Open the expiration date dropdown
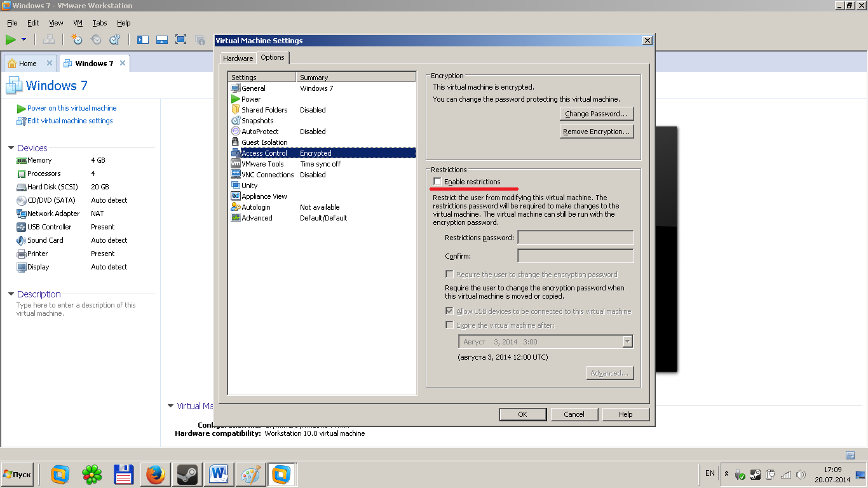 (x=628, y=342)
